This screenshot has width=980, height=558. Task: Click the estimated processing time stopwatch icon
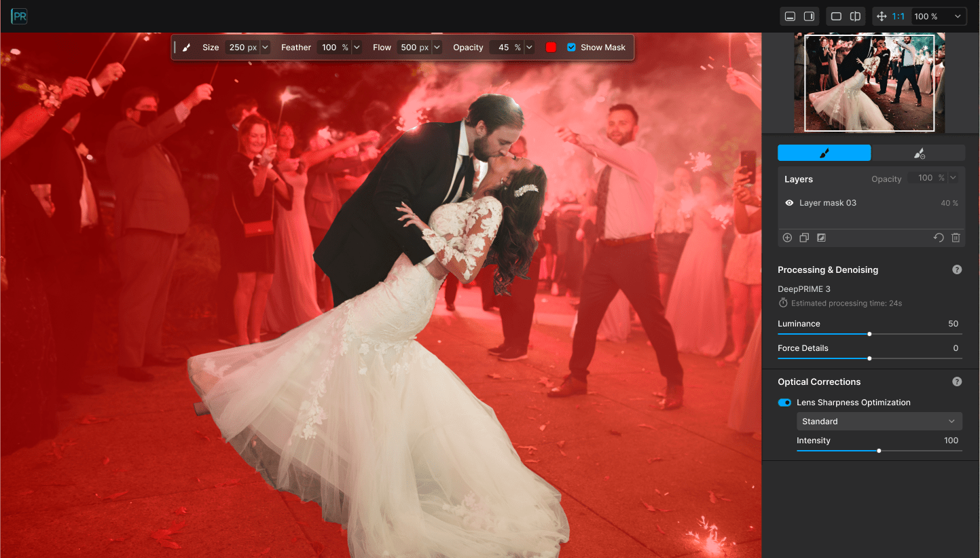[783, 303]
